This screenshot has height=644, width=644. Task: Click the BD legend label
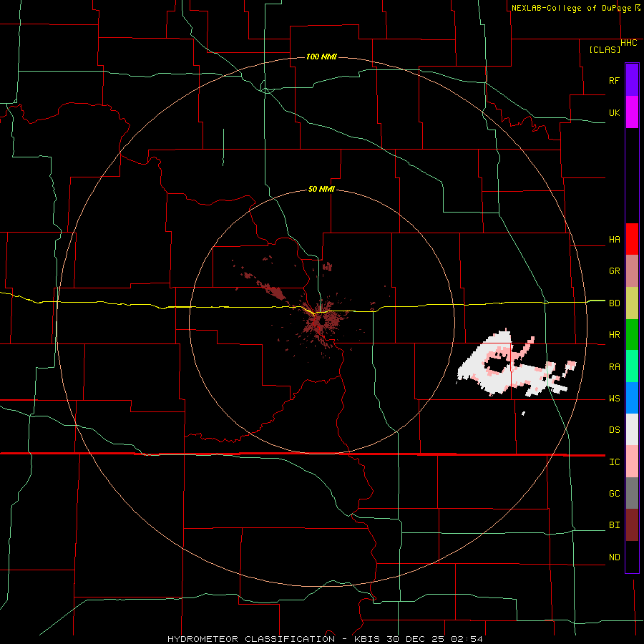click(x=614, y=303)
